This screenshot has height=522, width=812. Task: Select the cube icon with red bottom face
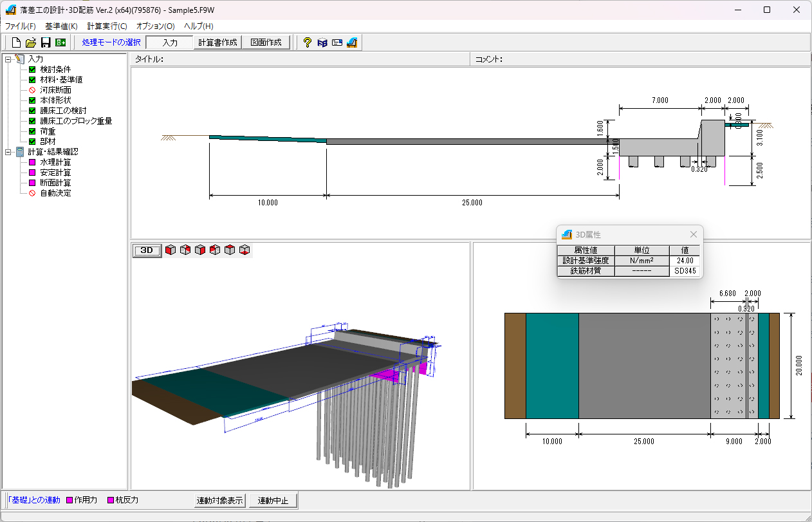pos(245,250)
